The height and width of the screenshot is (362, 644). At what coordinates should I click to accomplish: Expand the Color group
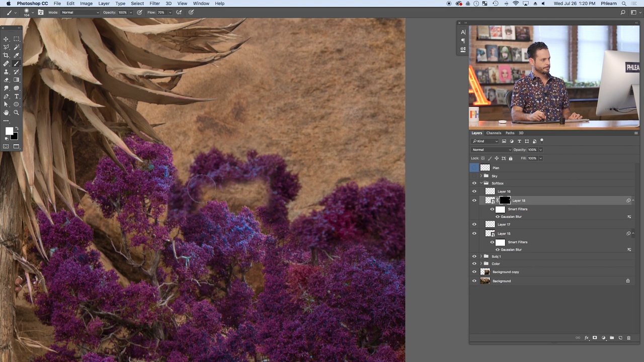tap(481, 263)
